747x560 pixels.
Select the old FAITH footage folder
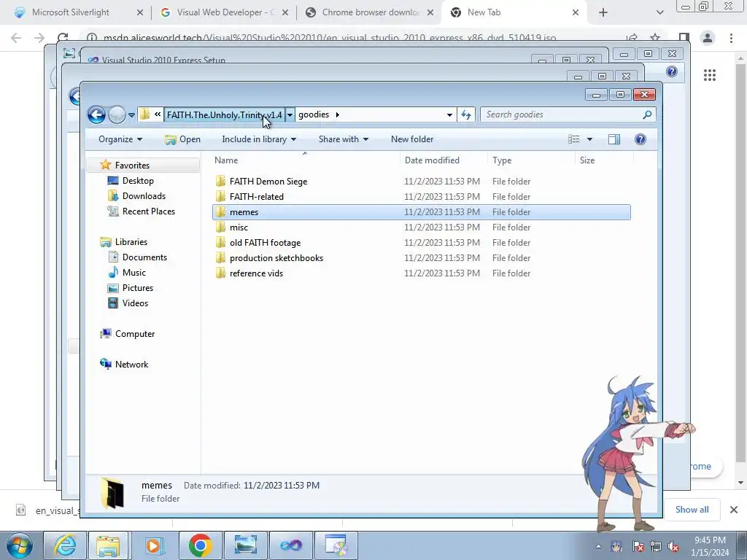point(421,243)
